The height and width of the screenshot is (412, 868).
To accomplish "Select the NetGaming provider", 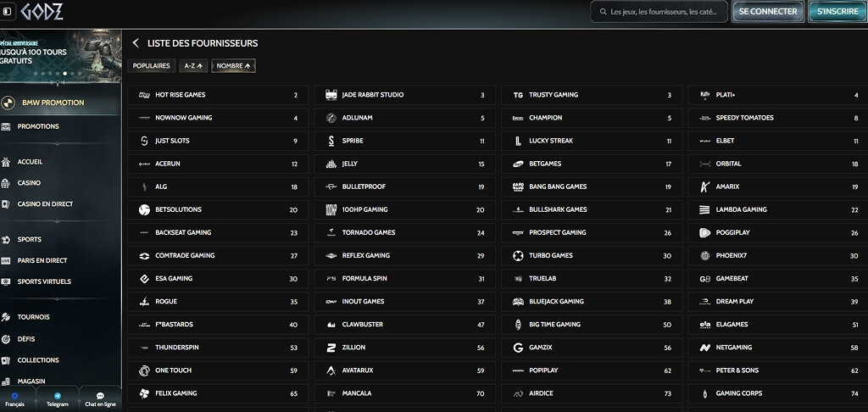I will (778, 348).
